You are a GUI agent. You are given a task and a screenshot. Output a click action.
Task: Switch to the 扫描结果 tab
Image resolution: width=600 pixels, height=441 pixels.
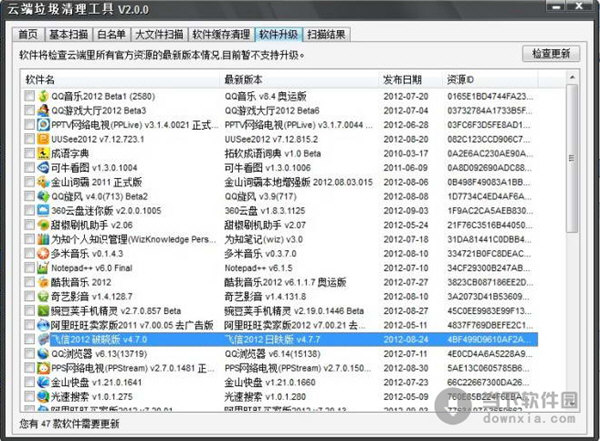coord(326,34)
